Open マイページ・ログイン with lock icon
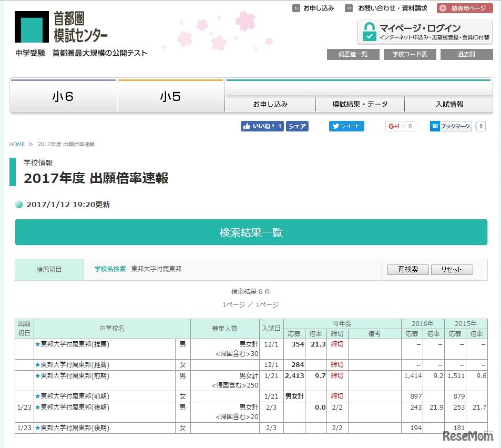The image size is (501, 448). tap(425, 32)
